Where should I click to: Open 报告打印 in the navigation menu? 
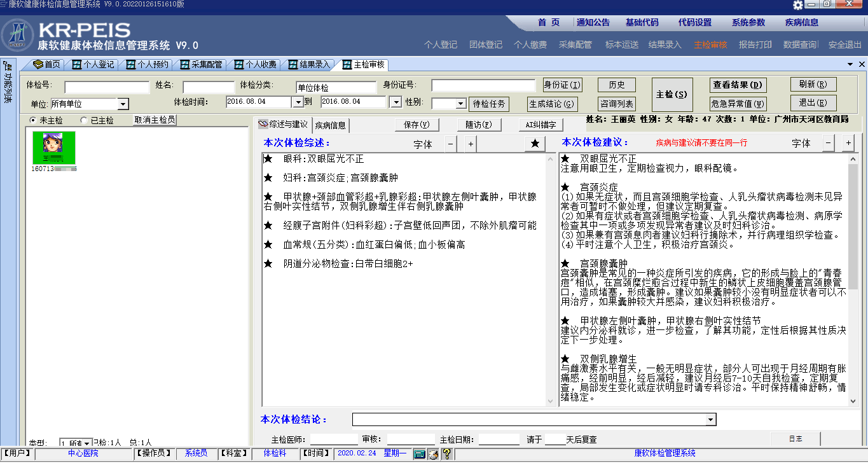pos(755,45)
